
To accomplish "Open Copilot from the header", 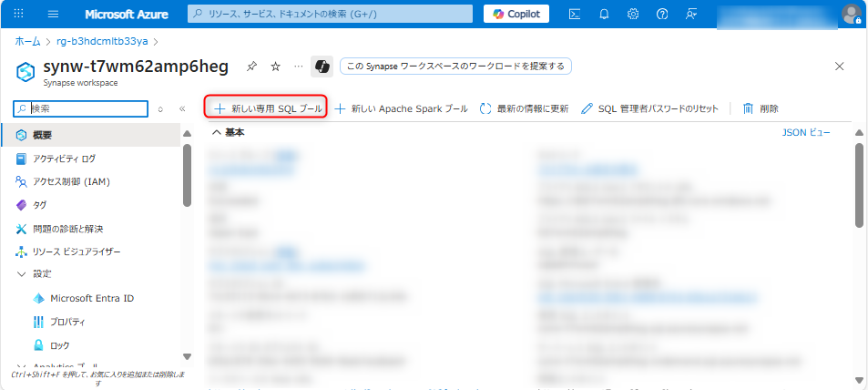I will [516, 14].
